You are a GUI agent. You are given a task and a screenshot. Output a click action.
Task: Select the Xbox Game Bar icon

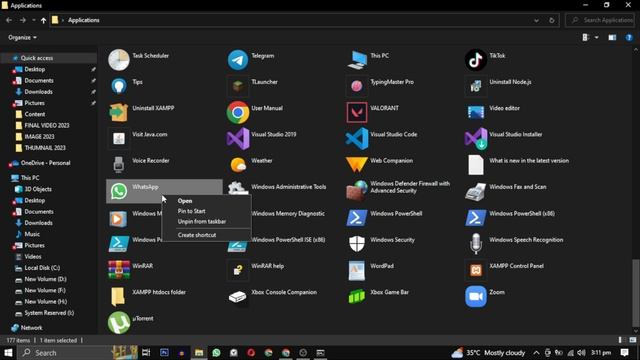coord(357,296)
